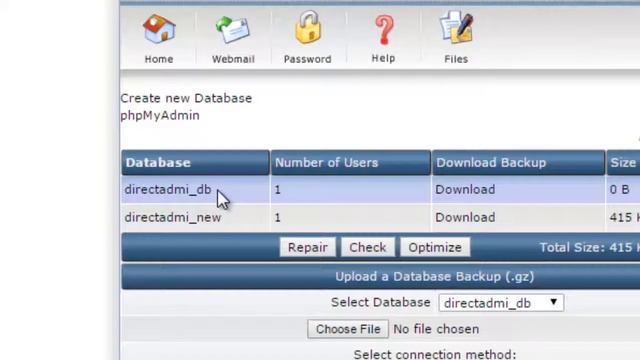Download the backup for directadmi_new
This screenshot has width=640, height=360.
(465, 217)
